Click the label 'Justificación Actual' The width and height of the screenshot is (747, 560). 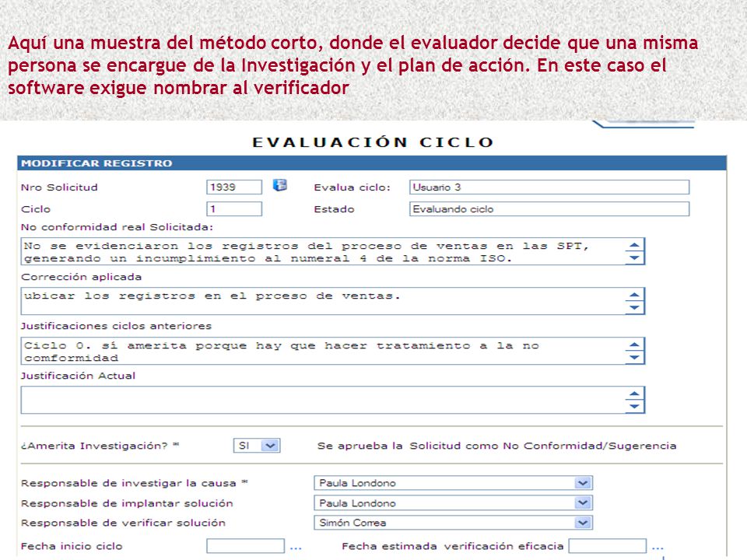pos(78,376)
